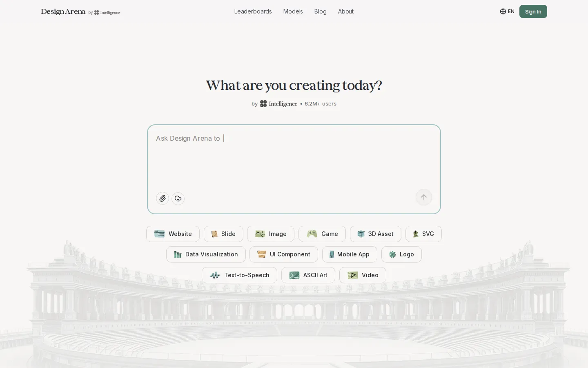
Task: Click the 3D Asset cube icon
Action: coord(361,234)
